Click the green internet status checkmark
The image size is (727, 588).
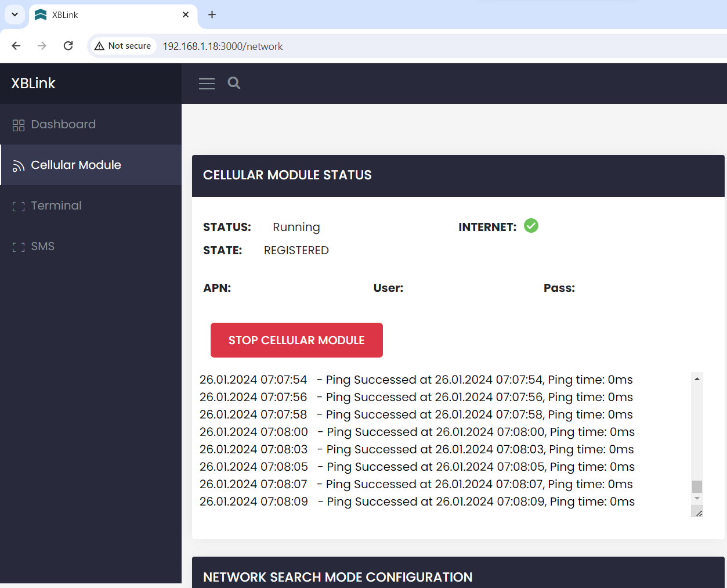click(531, 226)
